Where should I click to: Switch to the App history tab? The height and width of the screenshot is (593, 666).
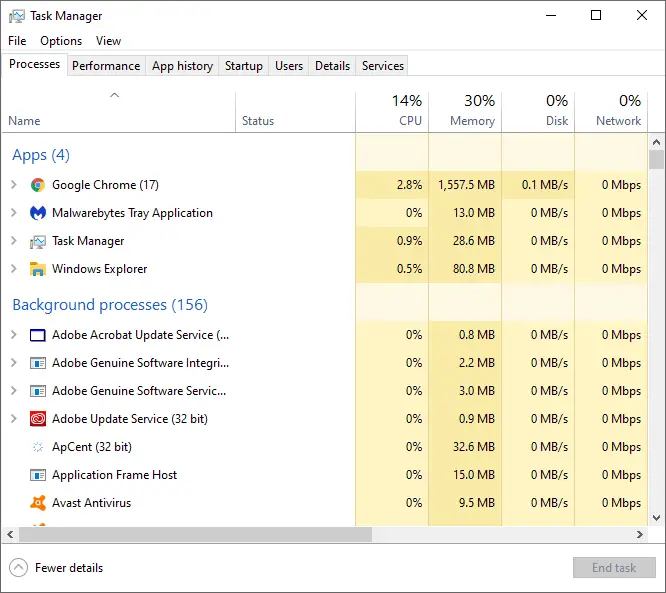tap(182, 66)
